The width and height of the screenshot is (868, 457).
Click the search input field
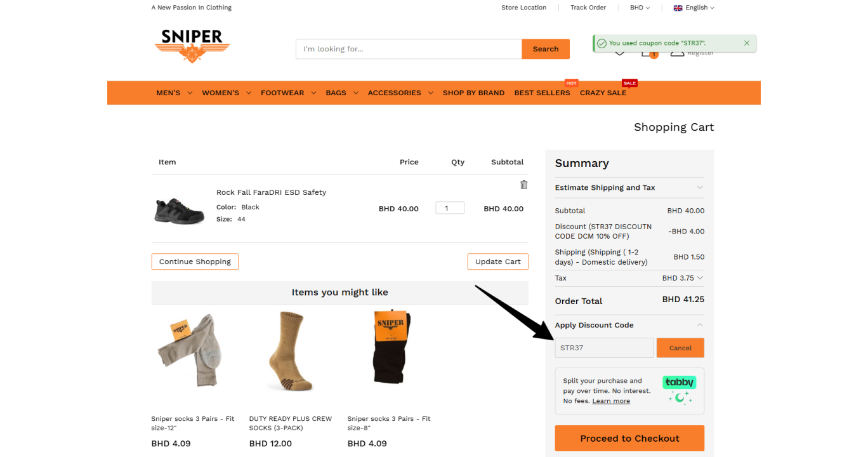(x=409, y=49)
